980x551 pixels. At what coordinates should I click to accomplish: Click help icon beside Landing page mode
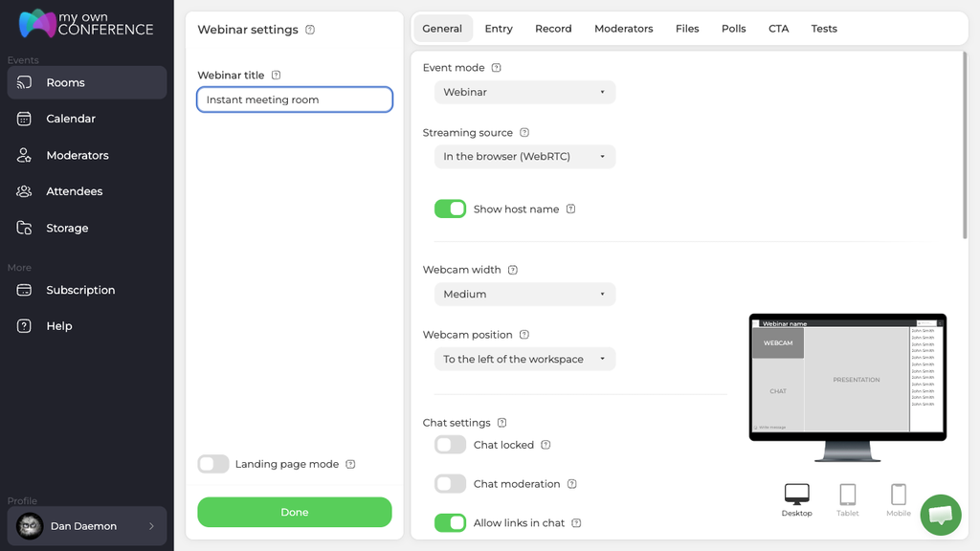[x=350, y=464]
